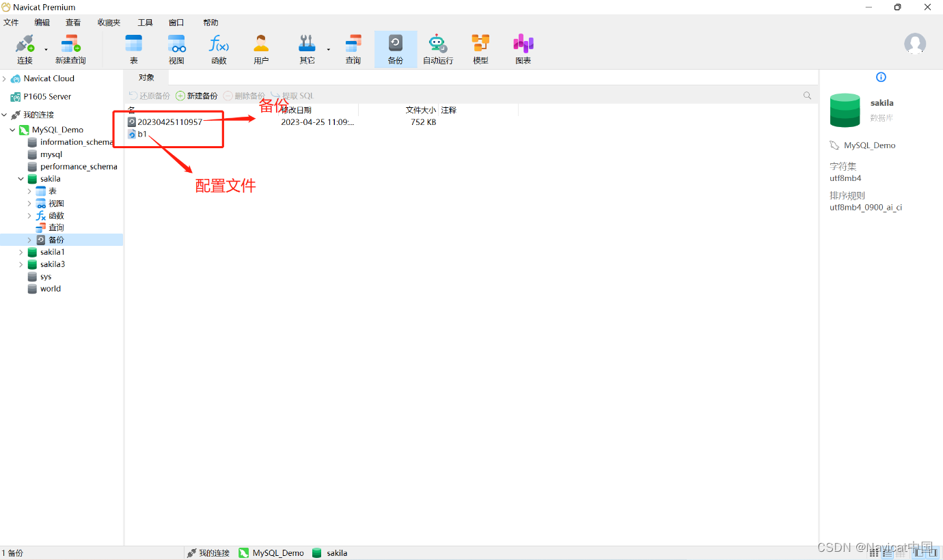The height and width of the screenshot is (560, 943).
Task: Open the 视图 (View) objects list
Action: (176, 50)
